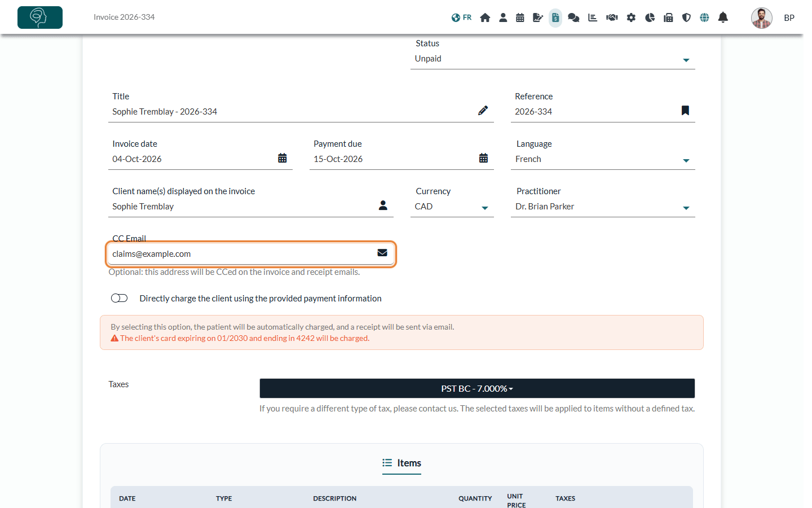812x508 pixels.
Task: Open the clients person icon in navbar
Action: (x=503, y=17)
